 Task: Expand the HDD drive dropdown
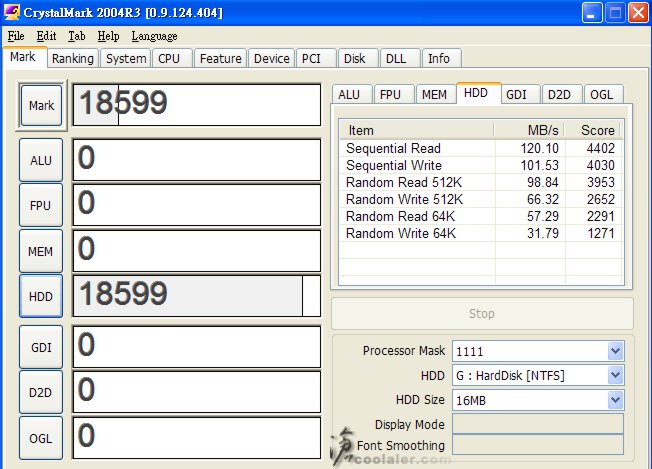pos(615,375)
